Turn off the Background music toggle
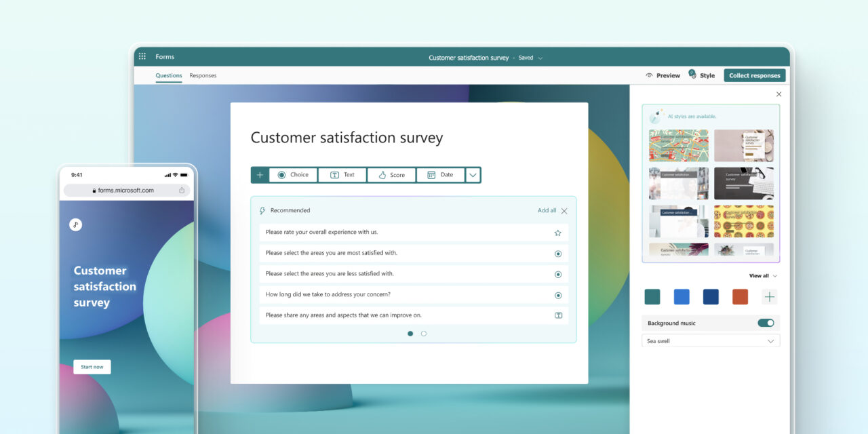Image resolution: width=868 pixels, height=434 pixels. click(766, 323)
